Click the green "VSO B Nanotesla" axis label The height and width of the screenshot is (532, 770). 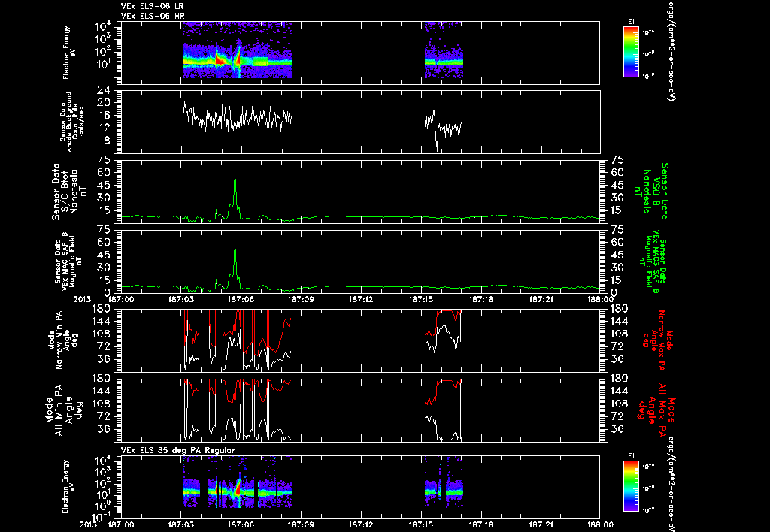click(651, 192)
